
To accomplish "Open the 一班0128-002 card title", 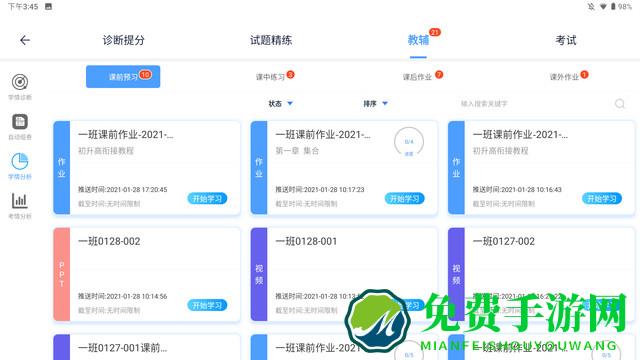I will tap(109, 241).
